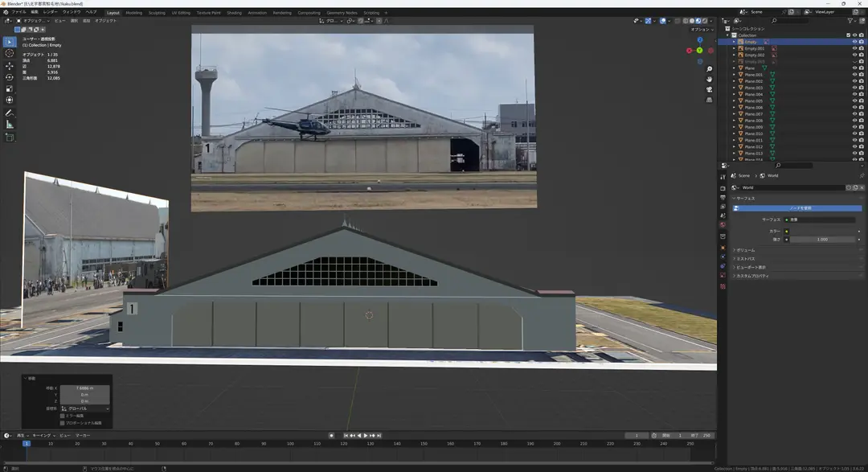This screenshot has width=868, height=472.
Task: Adjust the 強さ strength slider
Action: click(823, 240)
